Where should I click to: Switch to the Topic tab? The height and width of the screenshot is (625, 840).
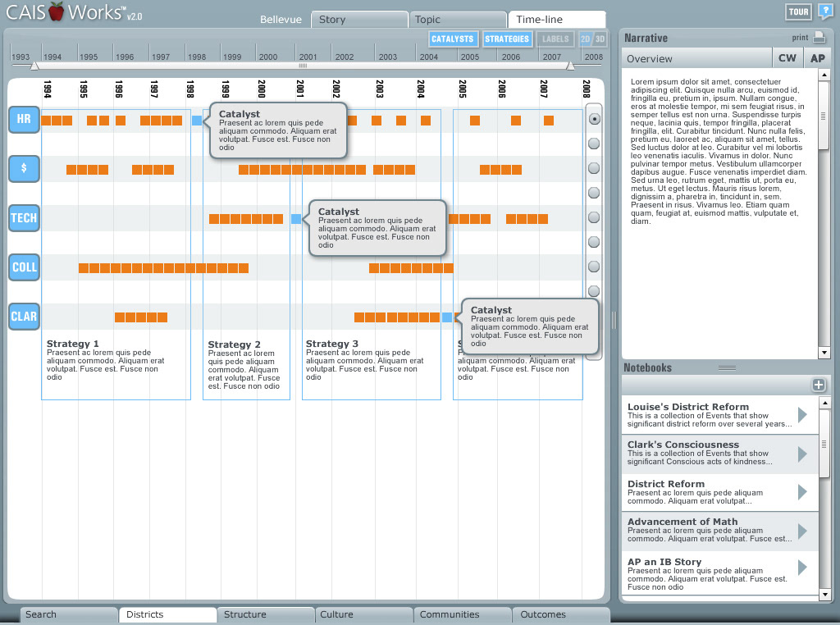tap(458, 20)
